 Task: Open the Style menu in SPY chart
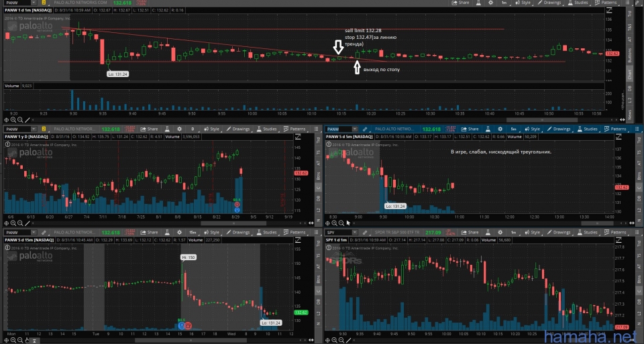click(x=532, y=232)
